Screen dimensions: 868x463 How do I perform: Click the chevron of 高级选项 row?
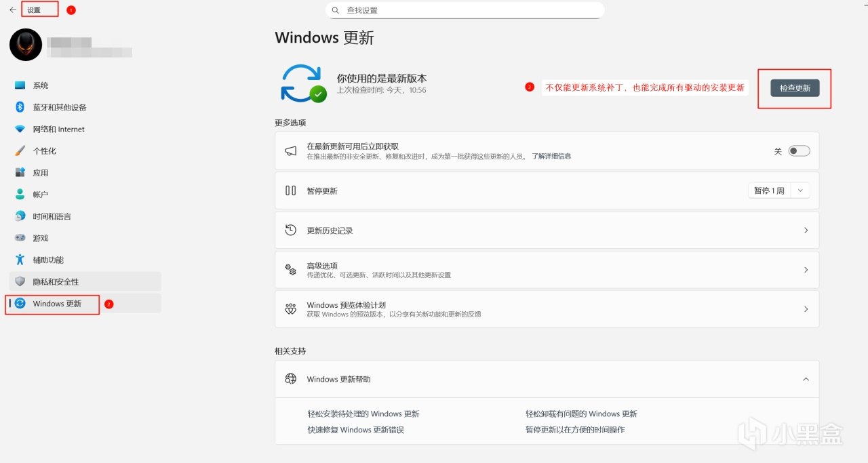[806, 270]
